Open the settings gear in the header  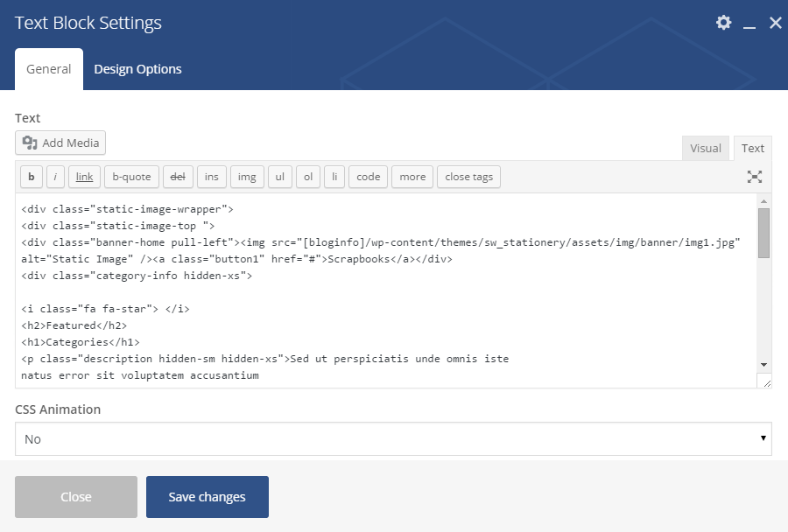tap(724, 23)
